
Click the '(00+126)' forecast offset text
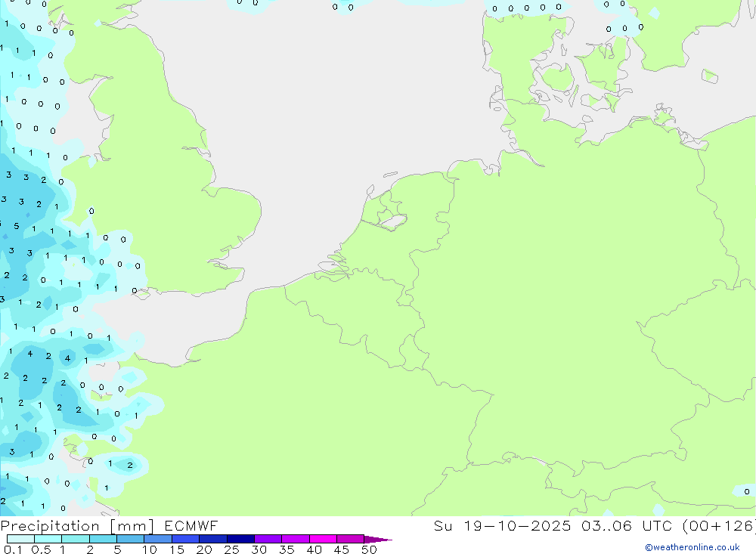coord(719,526)
